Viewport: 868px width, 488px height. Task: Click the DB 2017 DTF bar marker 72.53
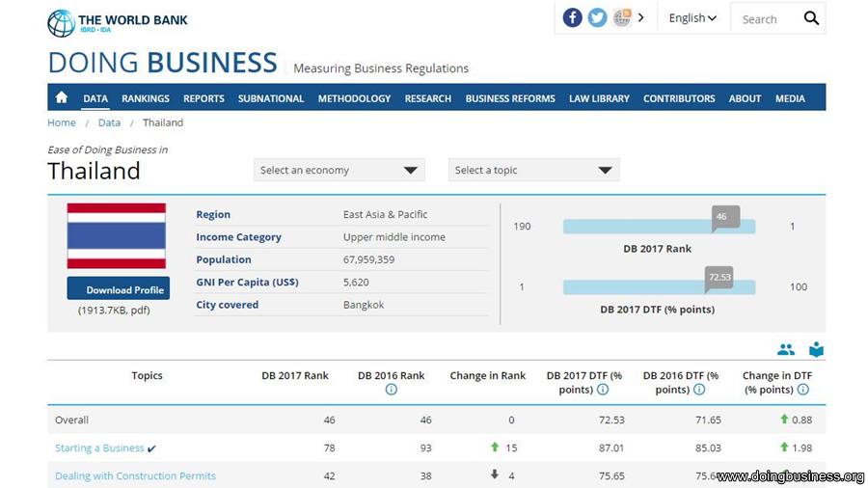(719, 279)
